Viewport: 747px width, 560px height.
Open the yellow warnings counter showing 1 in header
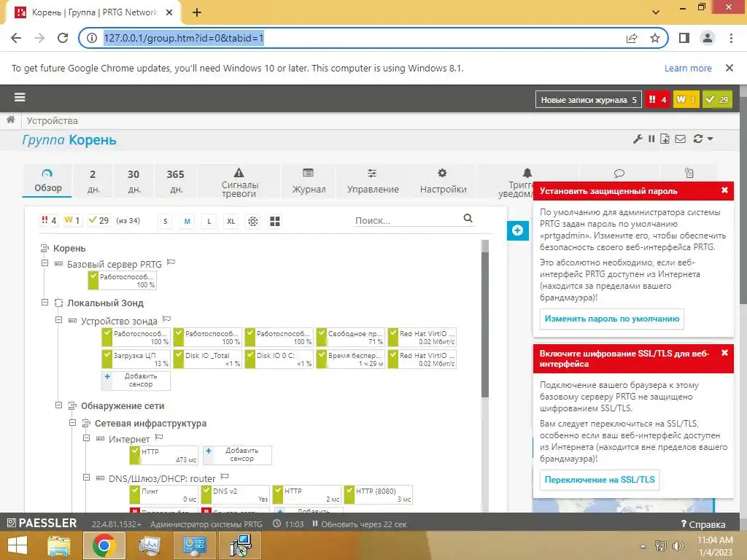pyautogui.click(x=686, y=99)
